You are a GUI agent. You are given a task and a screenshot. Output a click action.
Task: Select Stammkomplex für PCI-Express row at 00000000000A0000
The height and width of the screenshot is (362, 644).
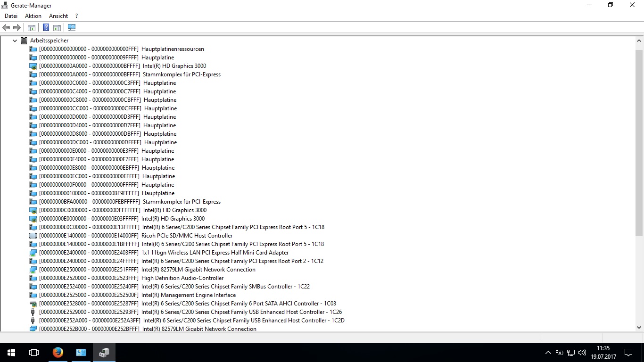(x=130, y=74)
